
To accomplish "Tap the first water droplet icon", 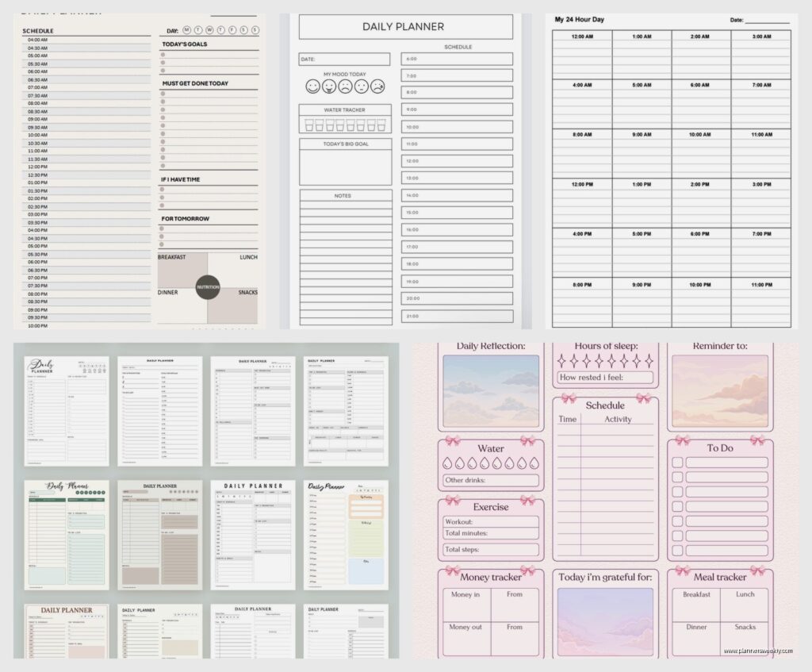I will tap(450, 464).
